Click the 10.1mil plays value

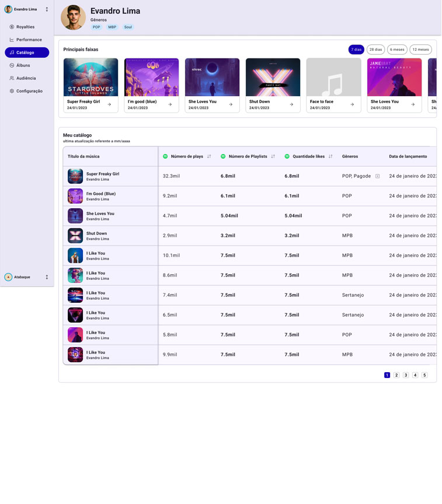[x=171, y=256]
